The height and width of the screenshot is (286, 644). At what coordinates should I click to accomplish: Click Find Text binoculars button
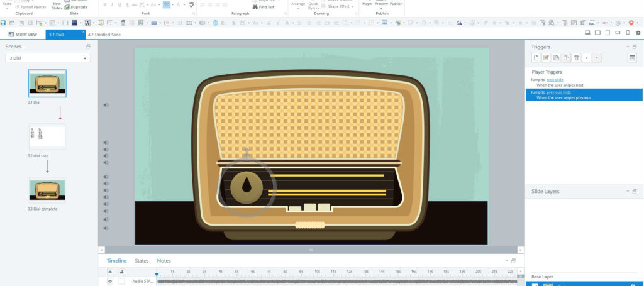tap(264, 7)
